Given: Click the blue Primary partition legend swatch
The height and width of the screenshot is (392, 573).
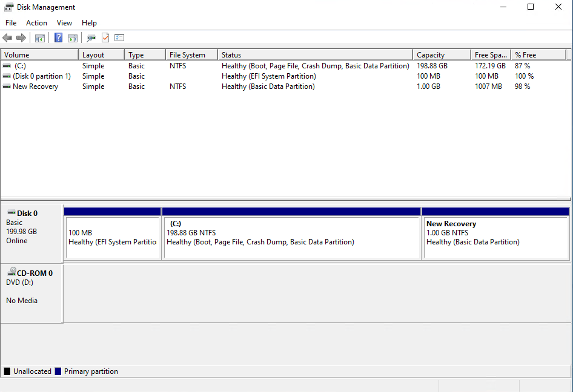Looking at the screenshot, I should click(x=58, y=371).
